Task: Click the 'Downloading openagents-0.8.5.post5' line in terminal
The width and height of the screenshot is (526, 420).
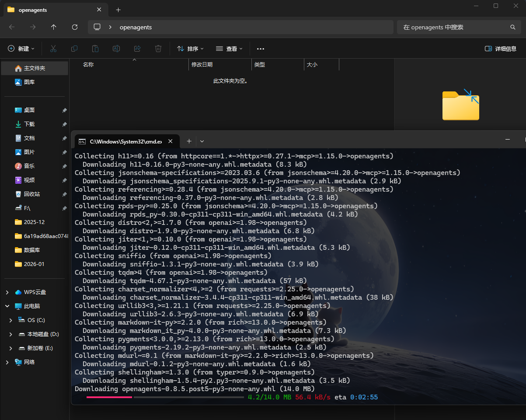Action: tap(195, 389)
